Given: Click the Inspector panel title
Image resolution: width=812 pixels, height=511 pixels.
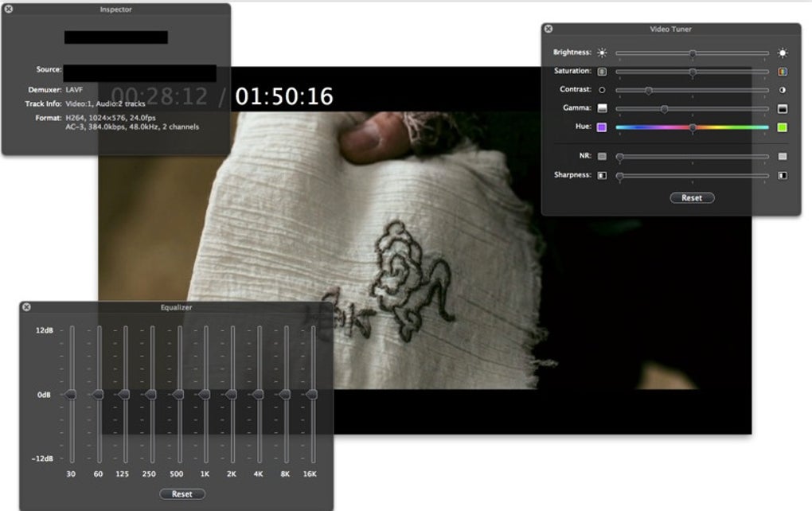Looking at the screenshot, I should [x=116, y=10].
